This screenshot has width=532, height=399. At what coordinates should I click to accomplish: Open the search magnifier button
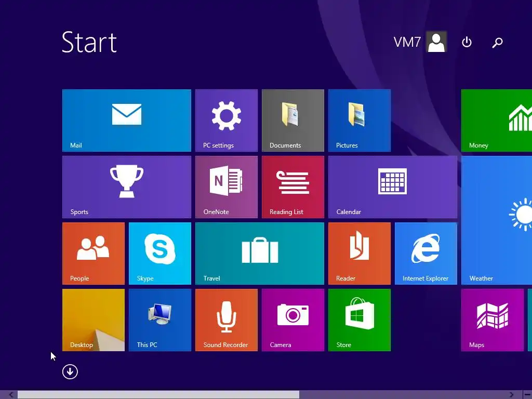pyautogui.click(x=497, y=42)
